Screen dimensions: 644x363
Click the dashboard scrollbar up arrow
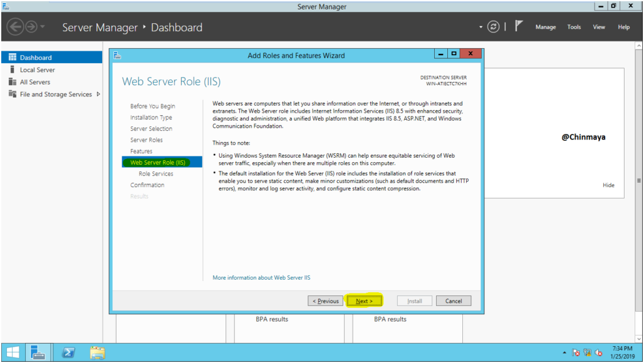[638, 45]
